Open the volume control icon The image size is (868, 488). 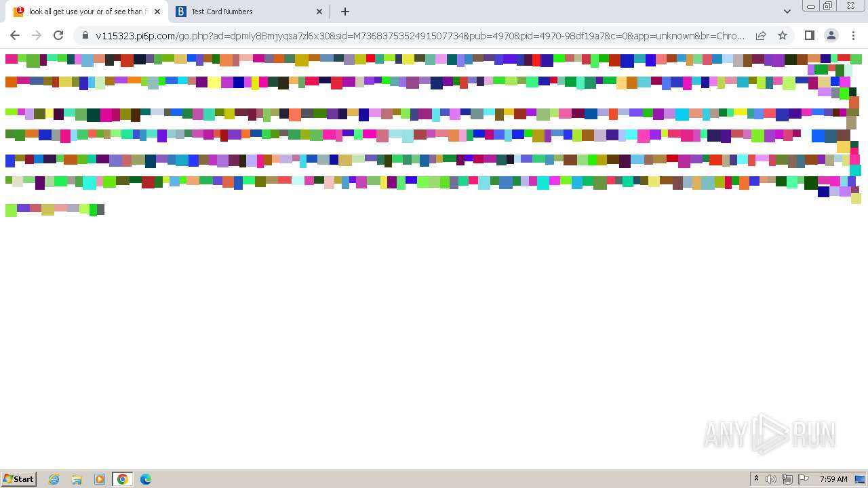771,479
